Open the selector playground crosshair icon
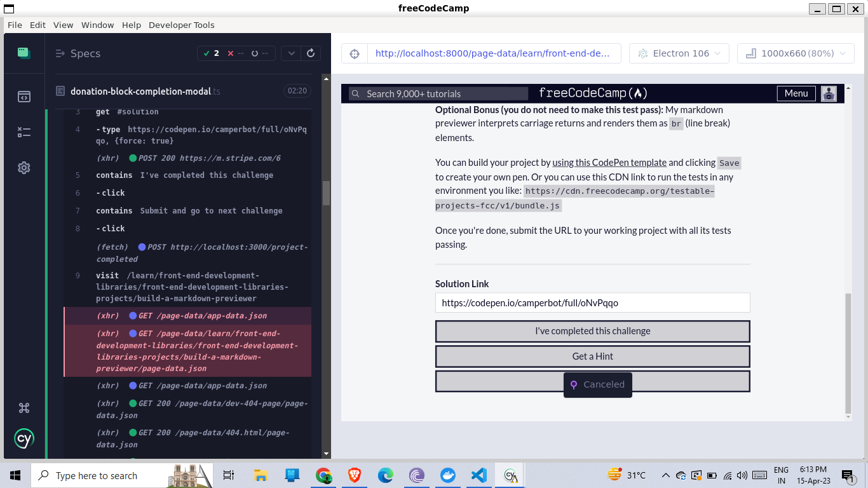 click(355, 53)
